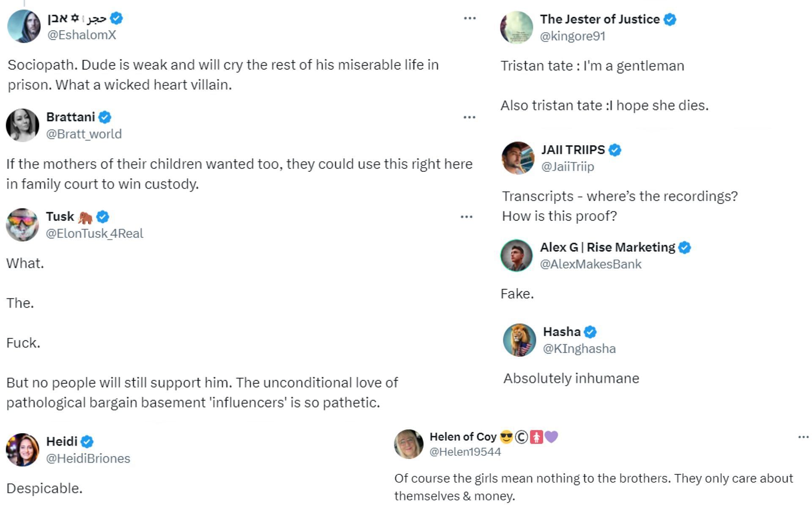Open more options on Helen of Coy's tweet
The image size is (812, 508).
pos(803,437)
